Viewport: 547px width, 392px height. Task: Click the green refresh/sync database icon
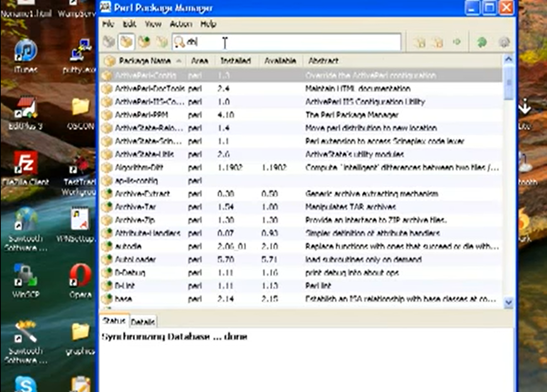[482, 42]
